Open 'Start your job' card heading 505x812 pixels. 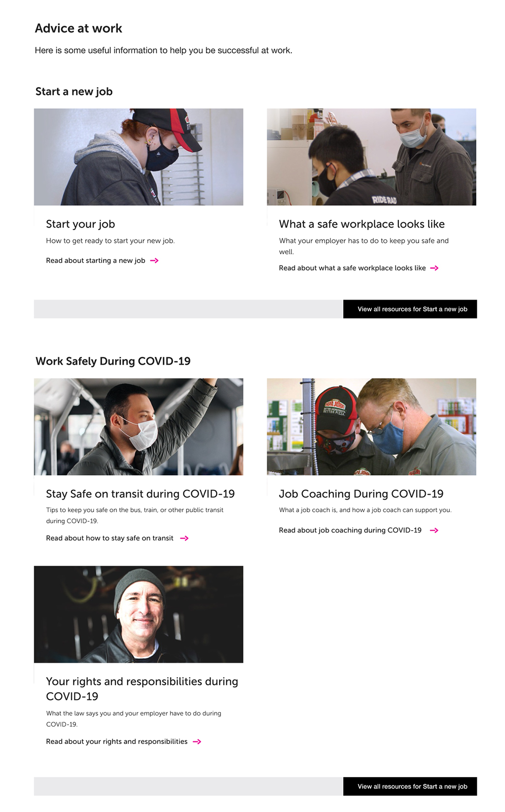[80, 224]
